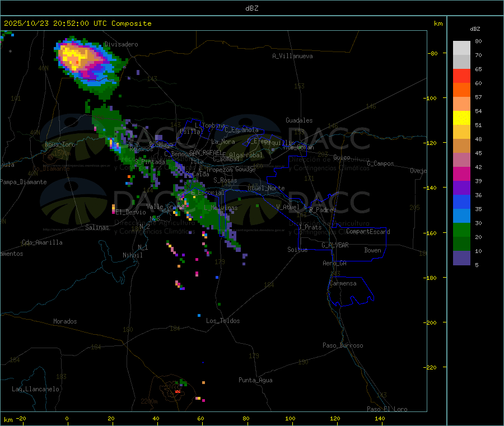
Task: Click the Valle_Grande place label
Action: coord(166,207)
